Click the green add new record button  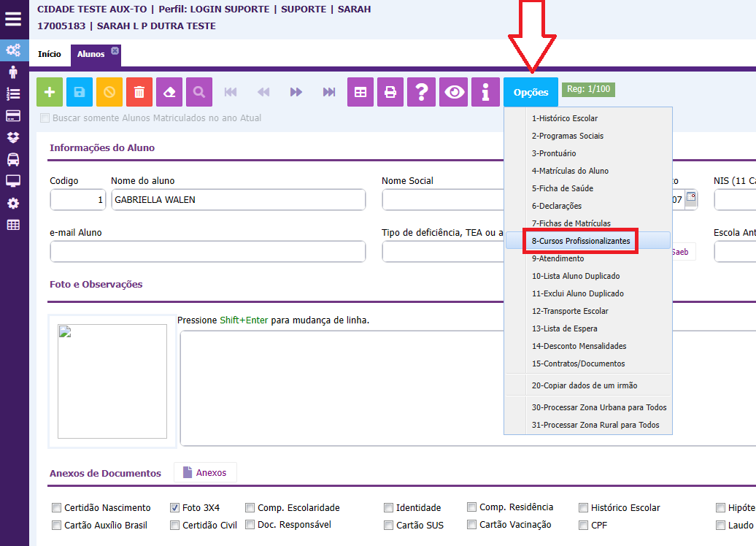(50, 92)
